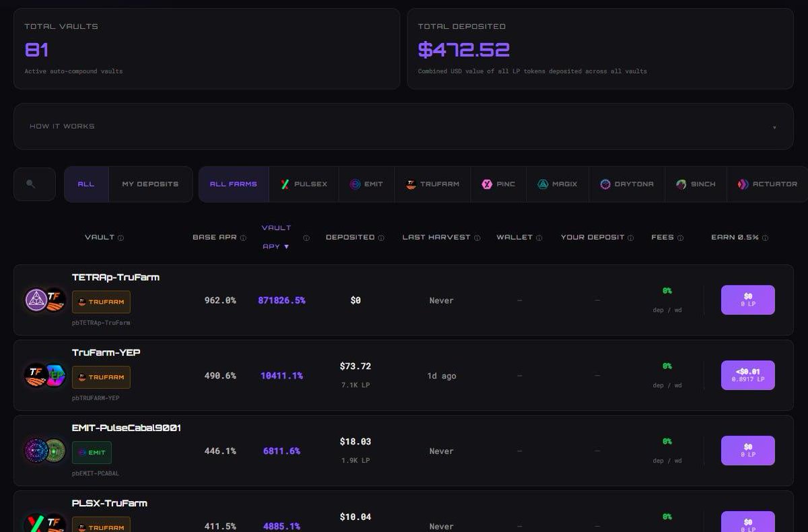
Task: Open the PLSX-TruFarm vault name
Action: point(110,503)
